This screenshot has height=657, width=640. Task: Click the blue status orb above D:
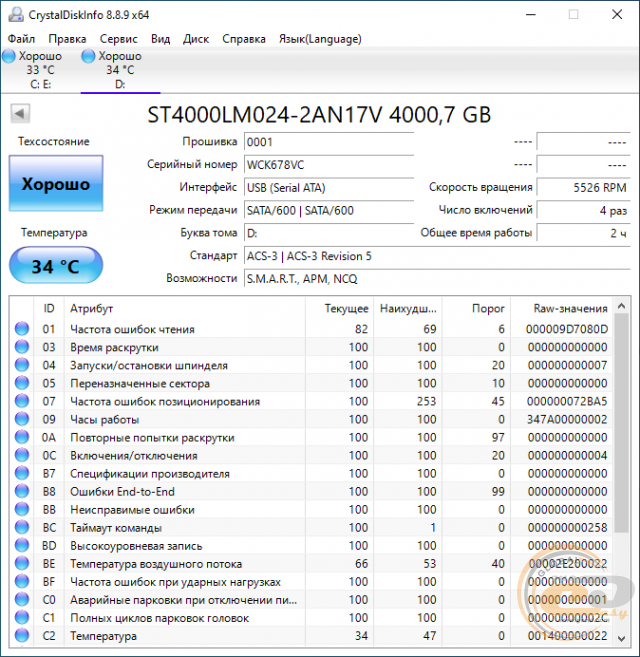pos(88,56)
